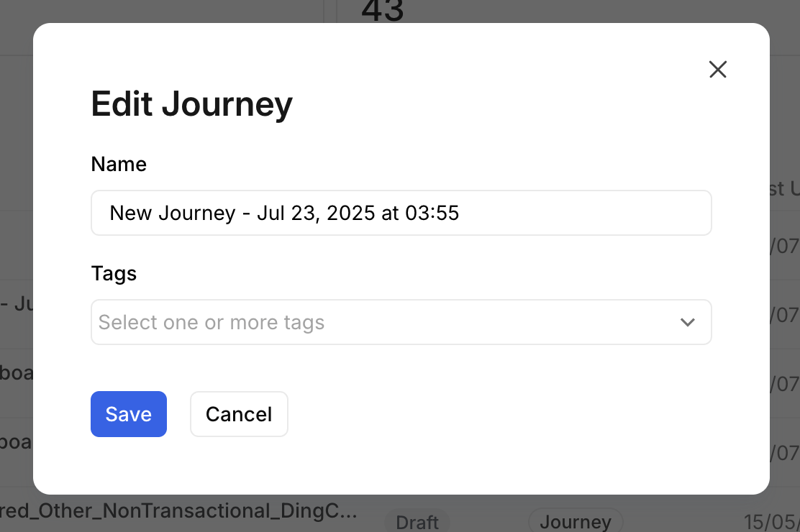The width and height of the screenshot is (800, 532).
Task: Save the journey changes
Action: (129, 414)
